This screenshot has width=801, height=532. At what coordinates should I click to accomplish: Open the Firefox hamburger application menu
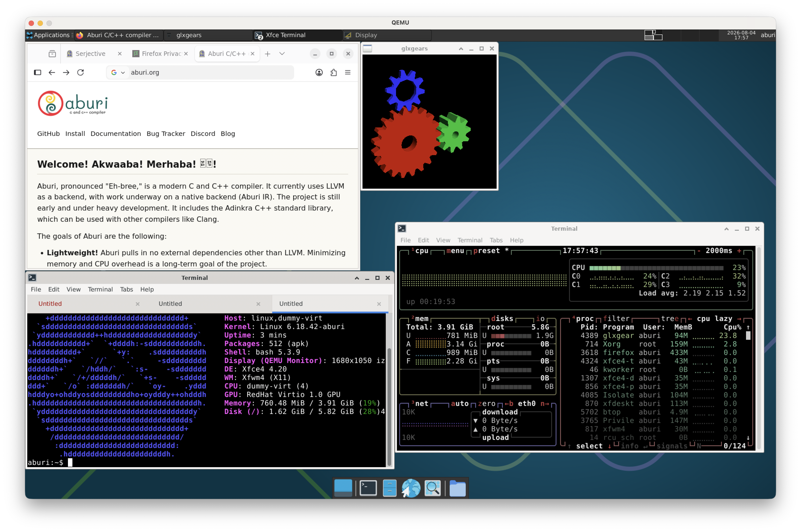click(348, 72)
